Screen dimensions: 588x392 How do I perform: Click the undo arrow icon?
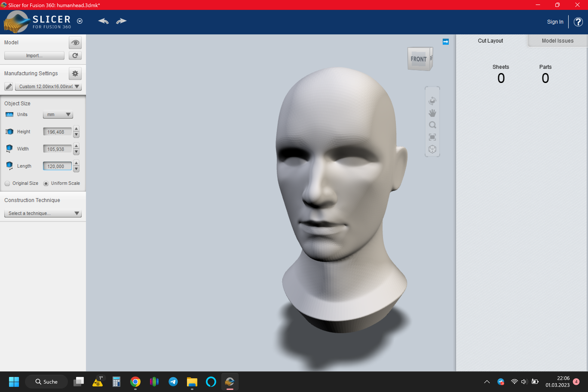click(103, 21)
